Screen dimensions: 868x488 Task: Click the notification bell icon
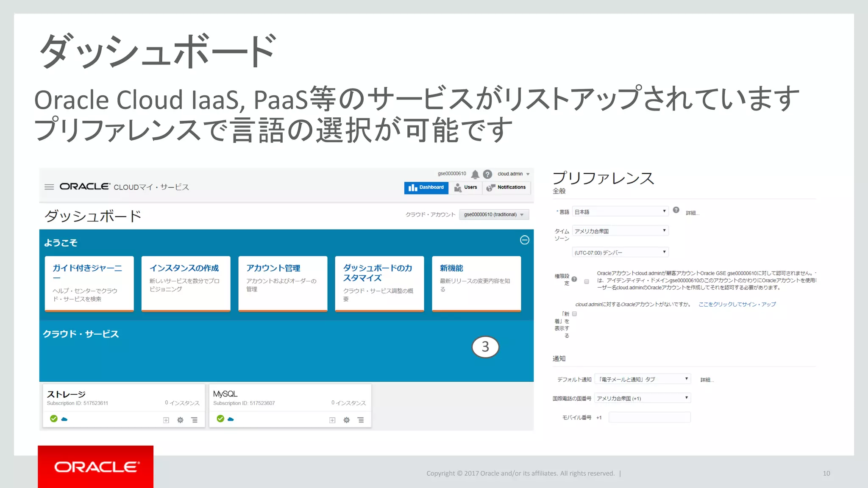pos(475,174)
